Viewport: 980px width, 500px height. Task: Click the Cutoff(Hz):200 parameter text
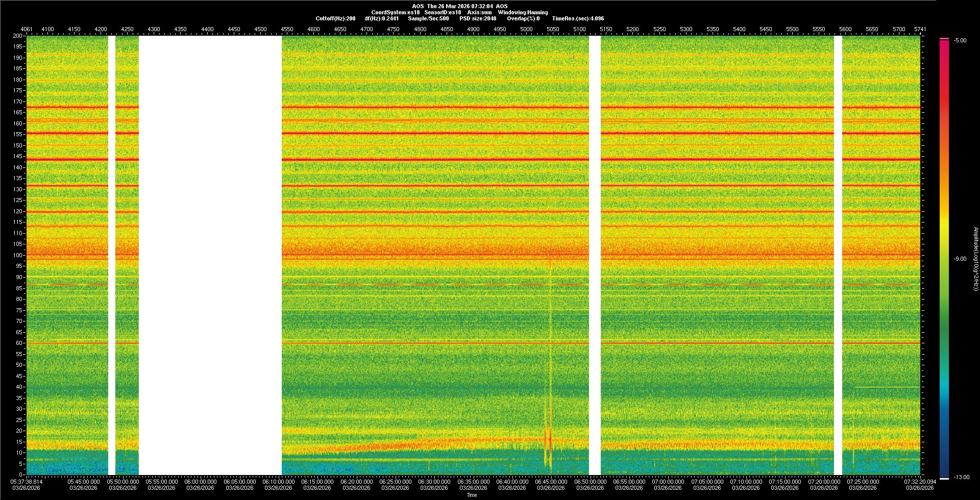tap(335, 18)
